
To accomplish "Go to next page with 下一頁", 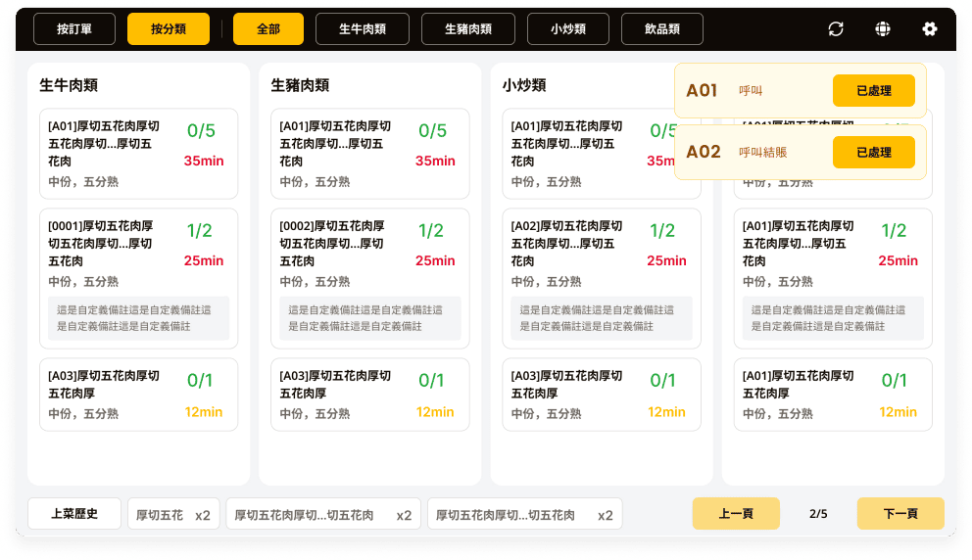I will [x=900, y=514].
